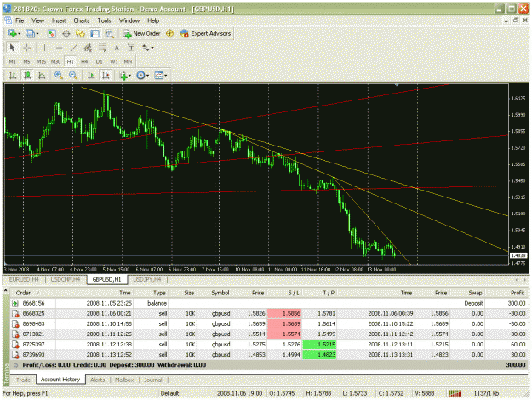Select the Trendline drawing tool
The image size is (532, 400).
(x=73, y=48)
